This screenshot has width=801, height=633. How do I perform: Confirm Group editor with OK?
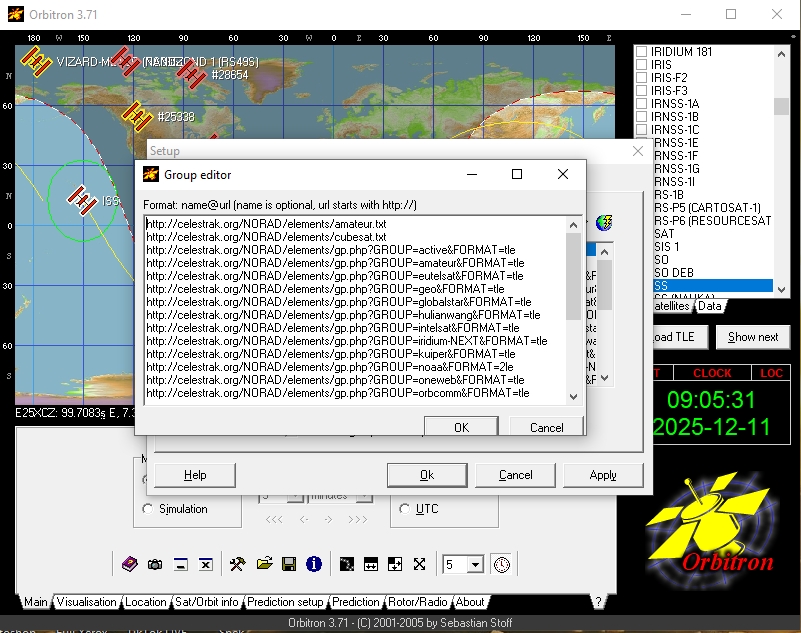click(461, 427)
